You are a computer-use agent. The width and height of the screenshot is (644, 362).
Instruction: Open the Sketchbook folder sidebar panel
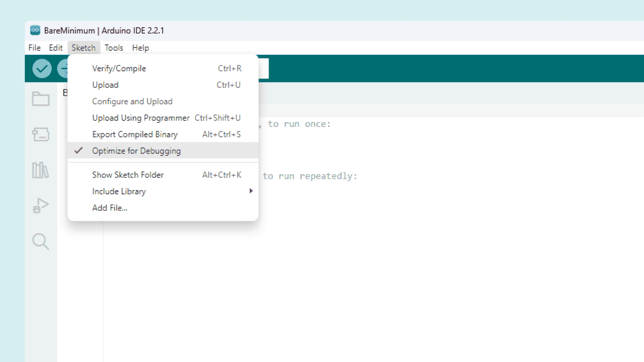click(41, 99)
